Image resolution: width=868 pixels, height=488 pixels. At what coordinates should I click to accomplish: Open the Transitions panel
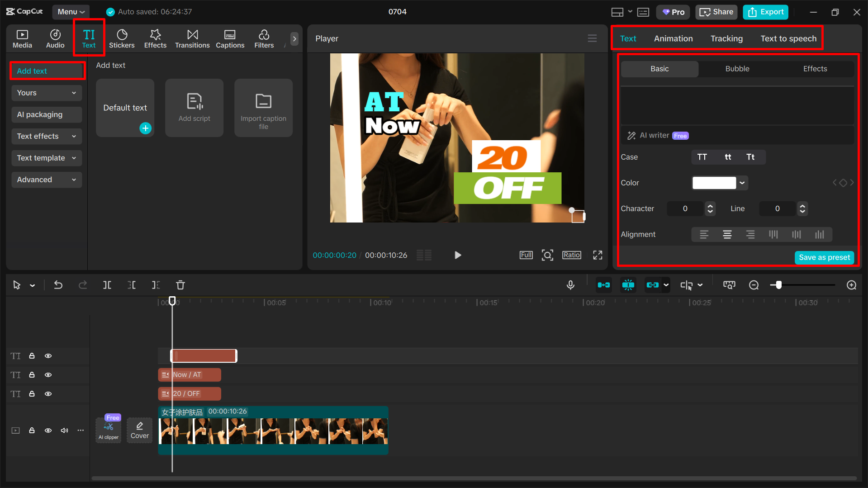[192, 38]
